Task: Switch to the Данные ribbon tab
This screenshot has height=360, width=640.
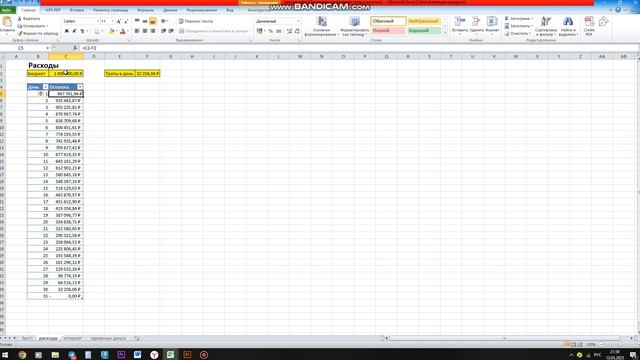Action: [x=170, y=10]
